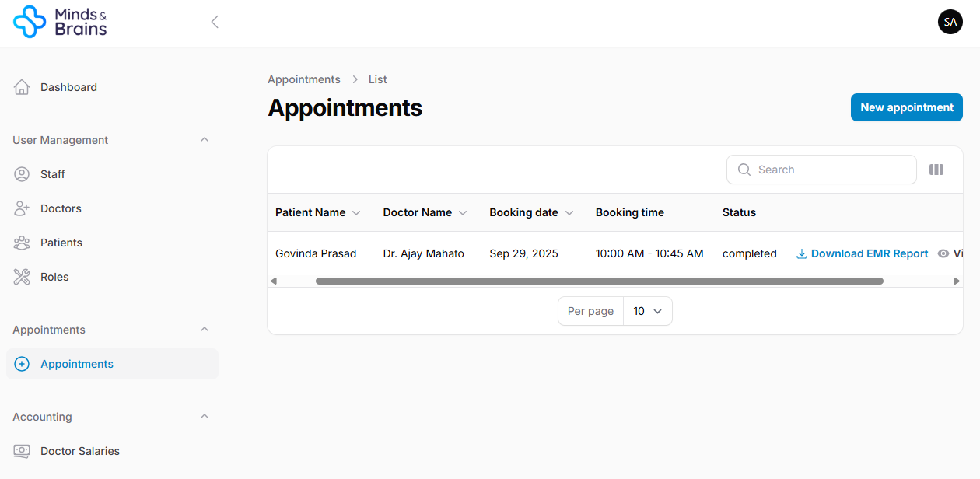Click the Dashboard home icon
This screenshot has width=980, height=479.
click(x=22, y=87)
